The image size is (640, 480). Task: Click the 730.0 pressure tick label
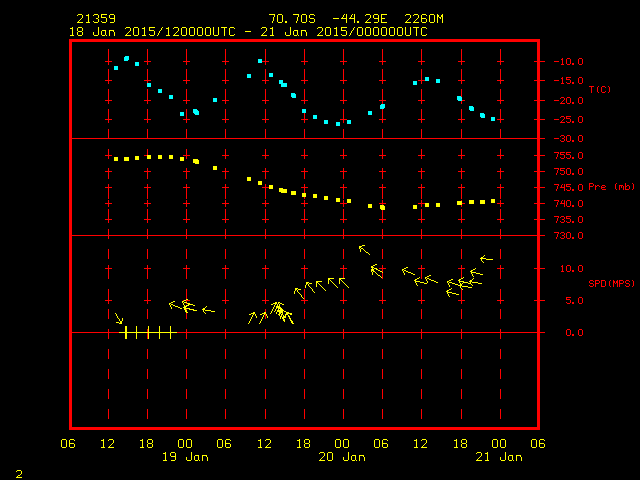click(x=568, y=236)
